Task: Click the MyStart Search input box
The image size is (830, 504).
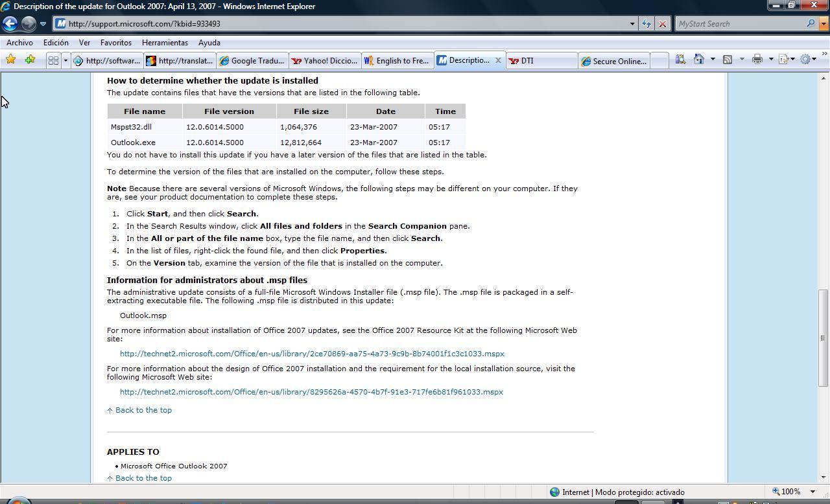Action: [x=740, y=23]
